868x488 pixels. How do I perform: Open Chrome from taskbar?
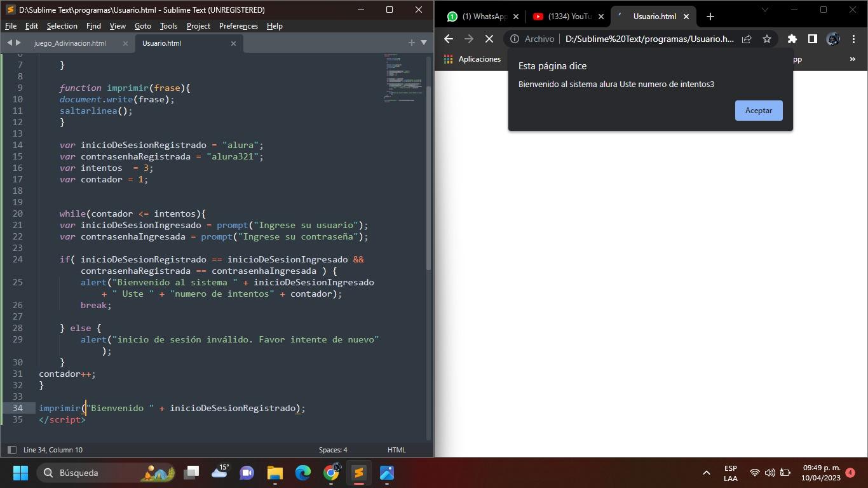click(331, 473)
